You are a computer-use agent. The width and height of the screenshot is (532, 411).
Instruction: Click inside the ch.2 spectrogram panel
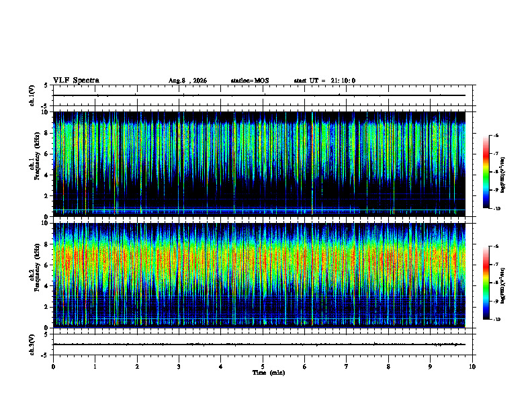coord(259,275)
